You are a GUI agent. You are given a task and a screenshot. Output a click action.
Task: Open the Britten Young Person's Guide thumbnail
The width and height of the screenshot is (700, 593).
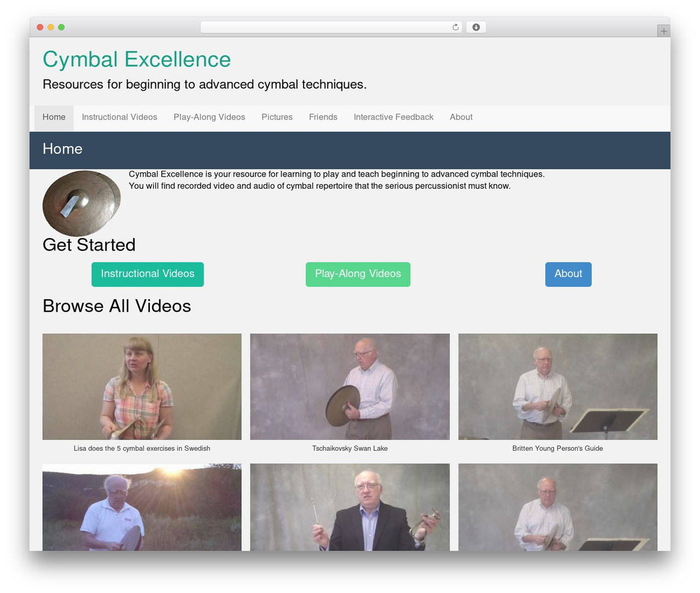coord(558,387)
